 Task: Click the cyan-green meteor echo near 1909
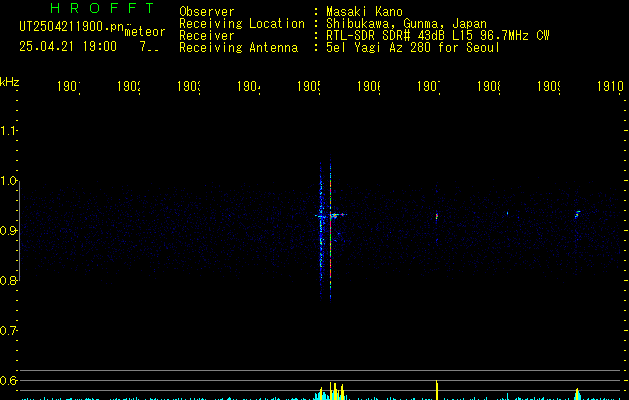click(x=577, y=214)
